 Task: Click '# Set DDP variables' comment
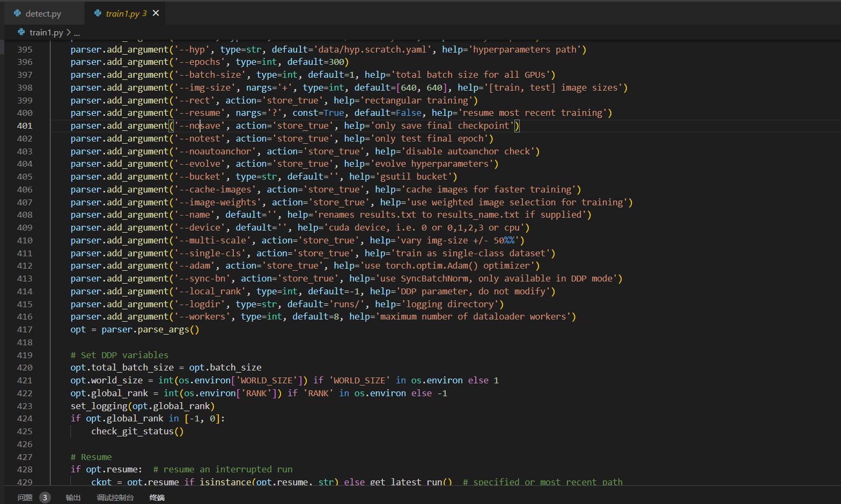click(x=120, y=355)
